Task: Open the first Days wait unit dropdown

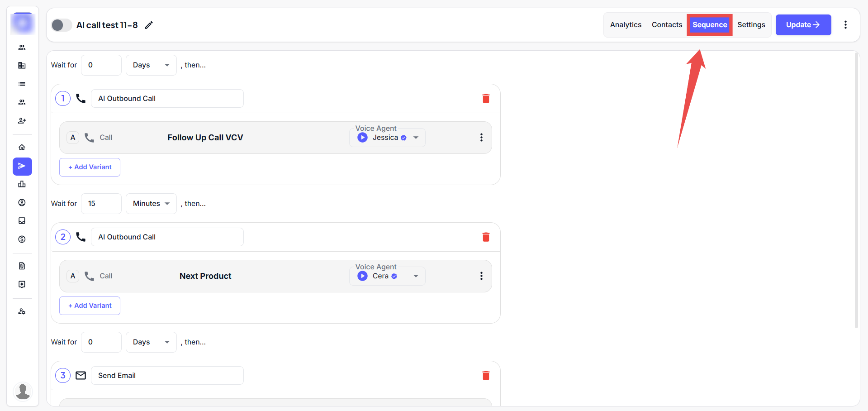Action: coord(151,65)
